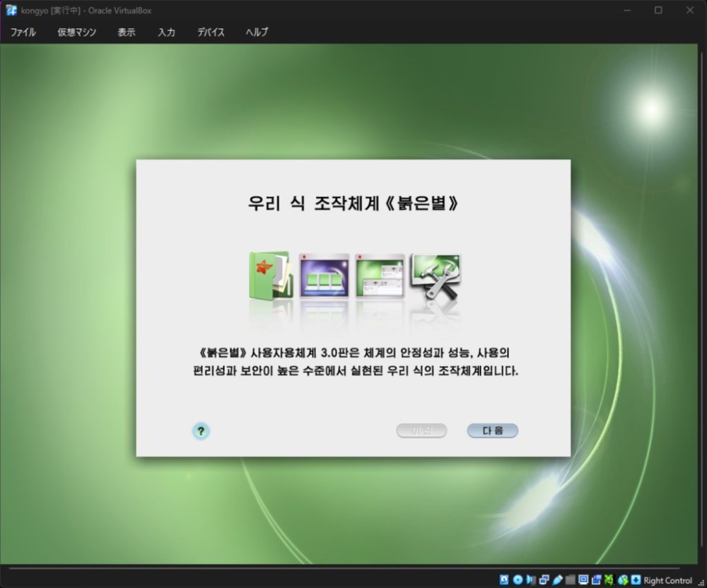707x588 pixels.
Task: Click the audio status icon
Action: 531,580
